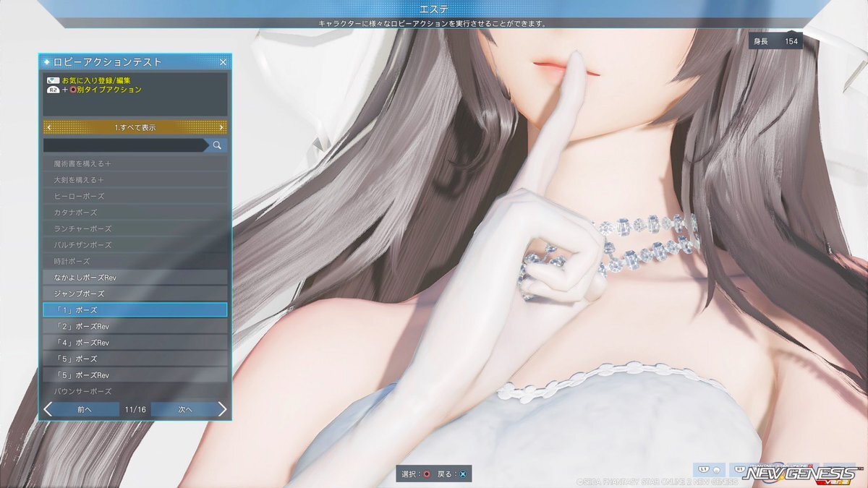Click the 11/16 page indicator
Screen dimensions: 868x488
135,409
